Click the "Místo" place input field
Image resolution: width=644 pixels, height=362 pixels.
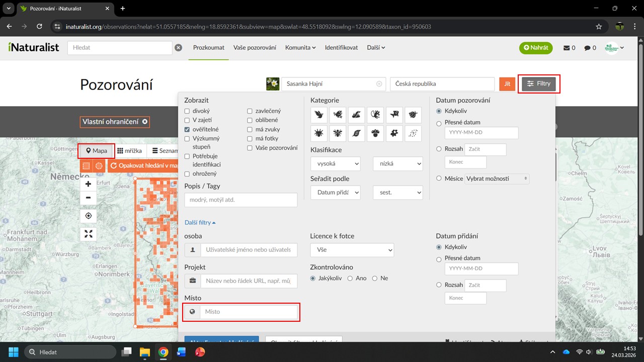[x=248, y=312]
